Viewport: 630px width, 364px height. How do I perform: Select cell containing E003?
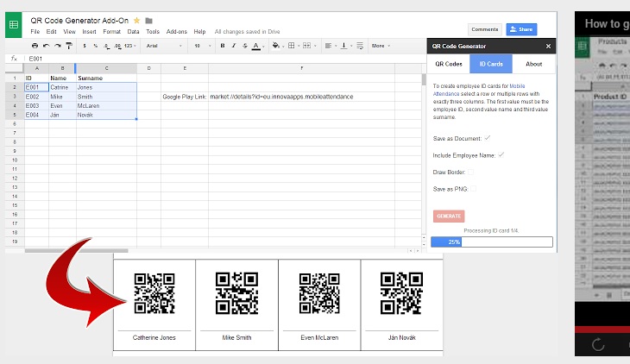tap(36, 106)
